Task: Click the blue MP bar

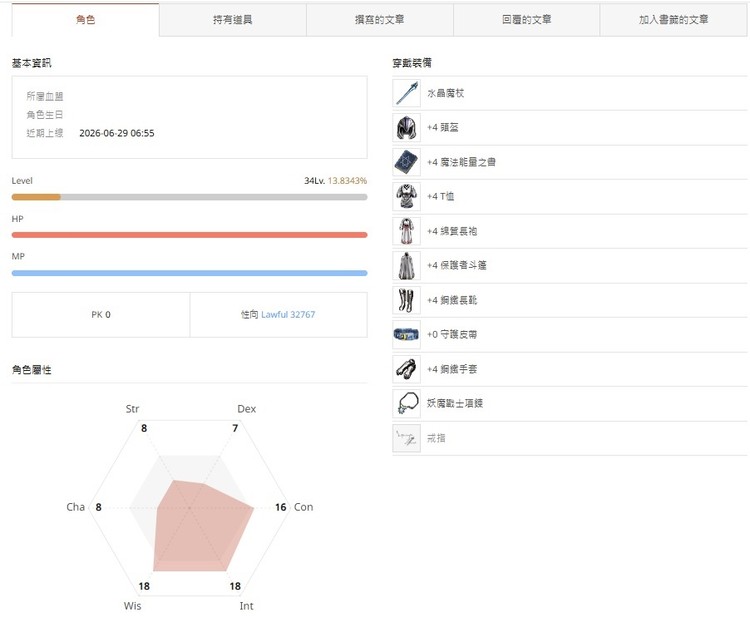Action: click(189, 273)
